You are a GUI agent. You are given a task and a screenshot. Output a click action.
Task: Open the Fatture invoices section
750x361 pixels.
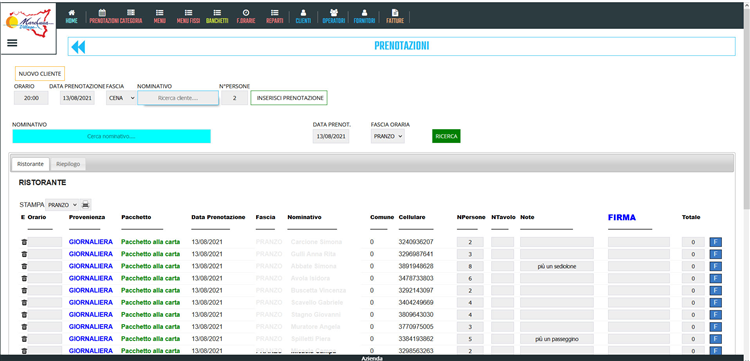(x=395, y=16)
